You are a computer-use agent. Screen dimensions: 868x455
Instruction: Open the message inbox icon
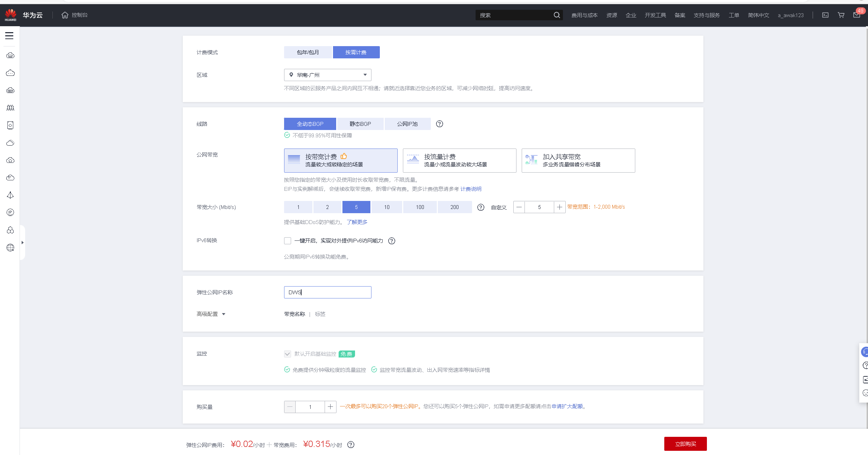pyautogui.click(x=856, y=15)
